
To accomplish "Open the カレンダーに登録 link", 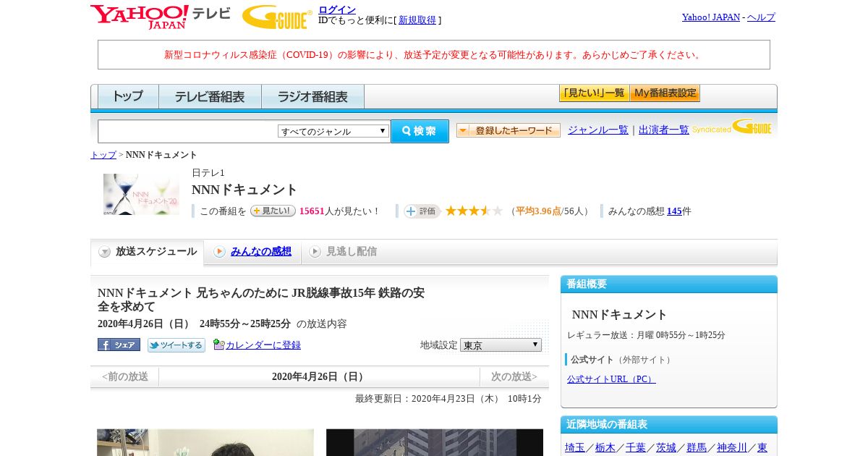I will (263, 345).
